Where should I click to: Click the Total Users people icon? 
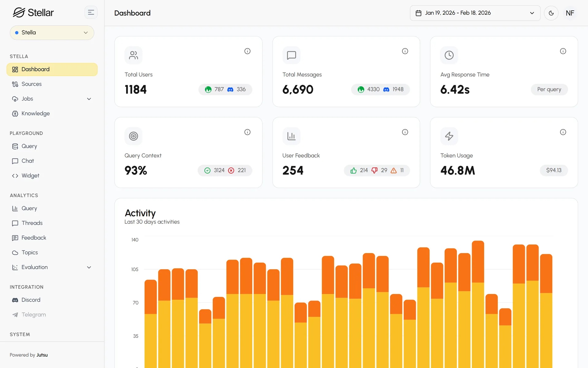pos(134,55)
